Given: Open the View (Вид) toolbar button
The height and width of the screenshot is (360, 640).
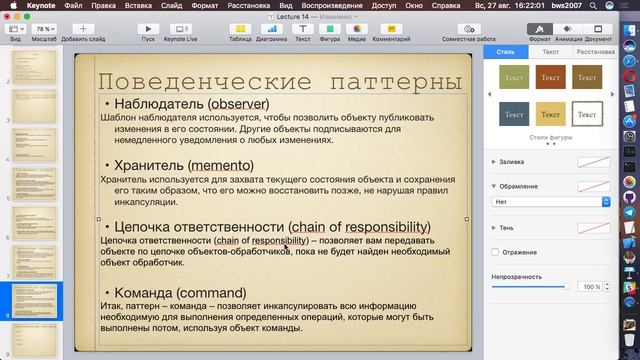Looking at the screenshot, I should 16,29.
